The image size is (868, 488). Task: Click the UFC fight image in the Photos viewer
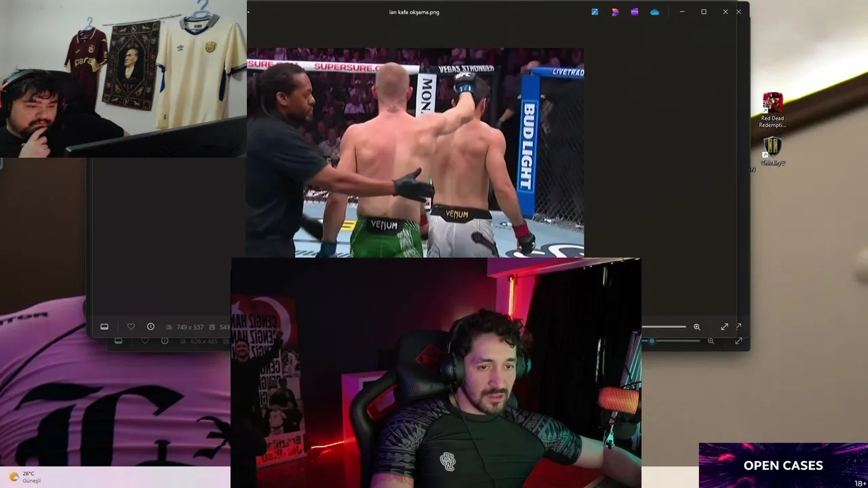415,152
